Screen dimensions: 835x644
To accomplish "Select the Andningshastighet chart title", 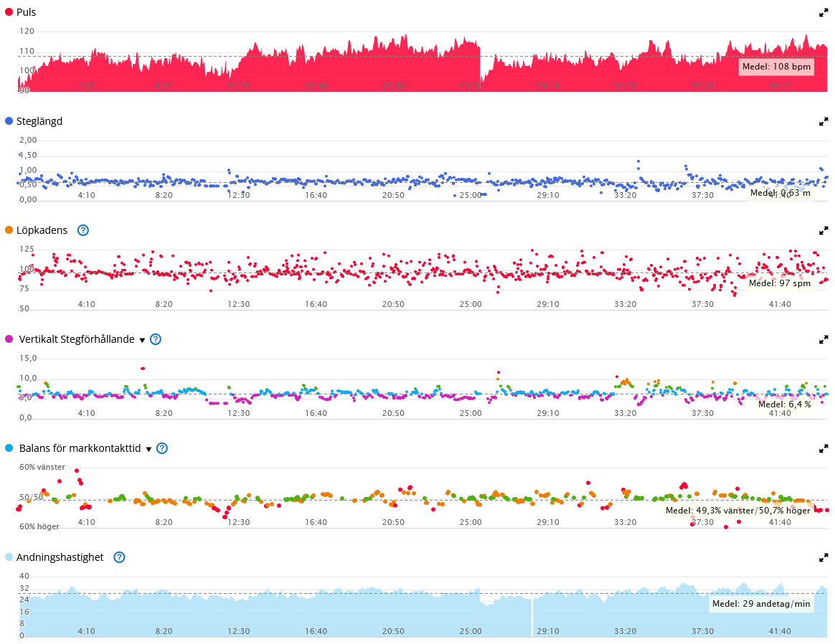I will pyautogui.click(x=60, y=557).
